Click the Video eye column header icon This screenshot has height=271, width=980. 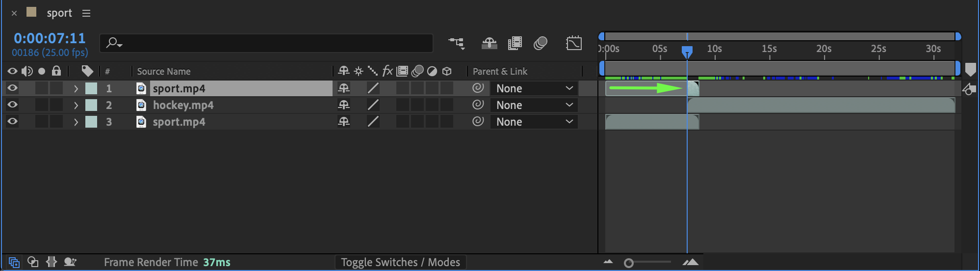[12, 71]
